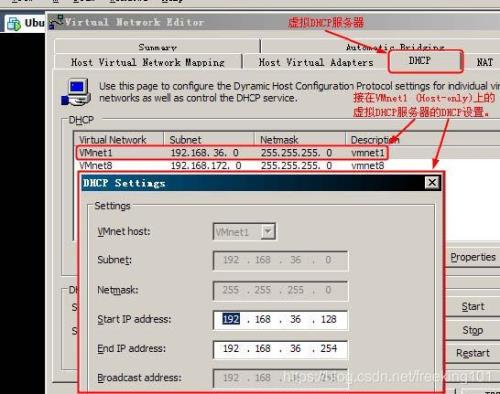Close the DHCP Settings dialog

tap(432, 183)
